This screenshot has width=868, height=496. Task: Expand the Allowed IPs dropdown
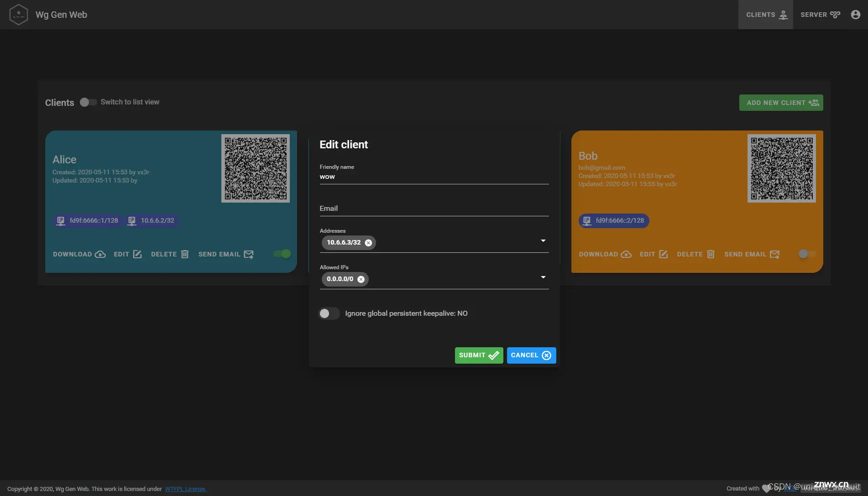[x=543, y=277]
